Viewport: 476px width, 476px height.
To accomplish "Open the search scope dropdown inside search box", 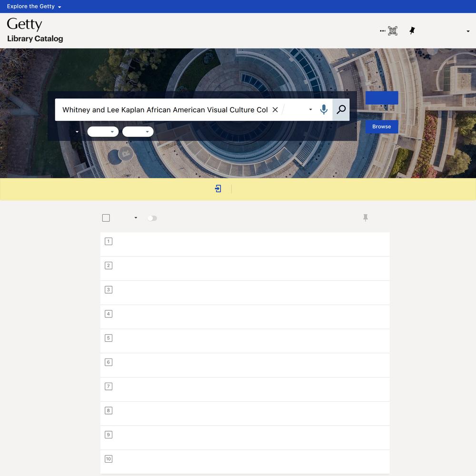I will [310, 109].
